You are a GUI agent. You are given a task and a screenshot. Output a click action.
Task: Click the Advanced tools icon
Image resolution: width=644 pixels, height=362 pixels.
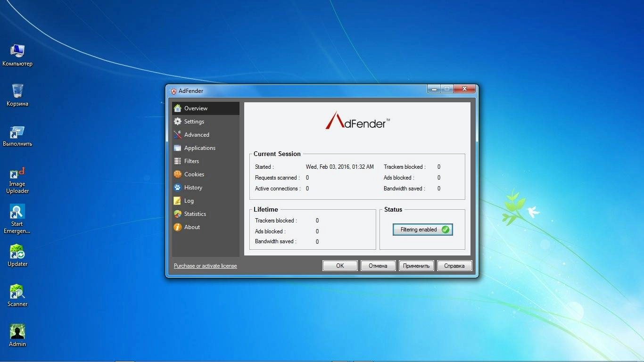pyautogui.click(x=177, y=135)
